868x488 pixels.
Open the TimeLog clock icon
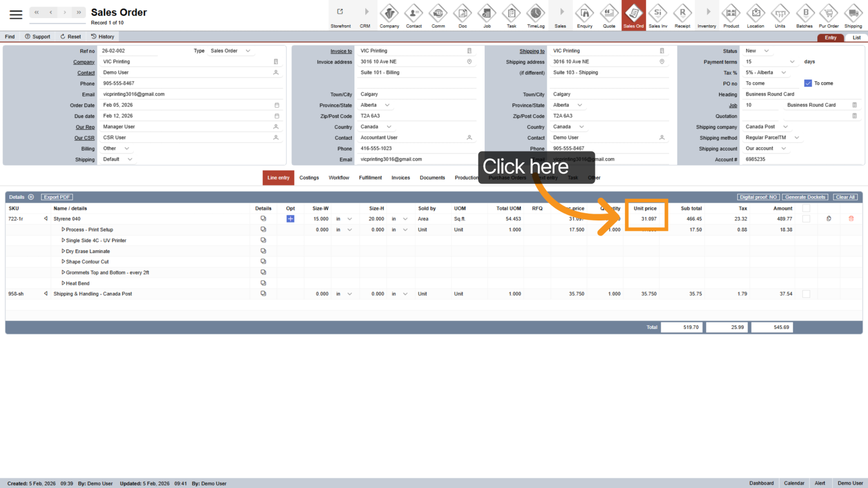[x=535, y=15]
